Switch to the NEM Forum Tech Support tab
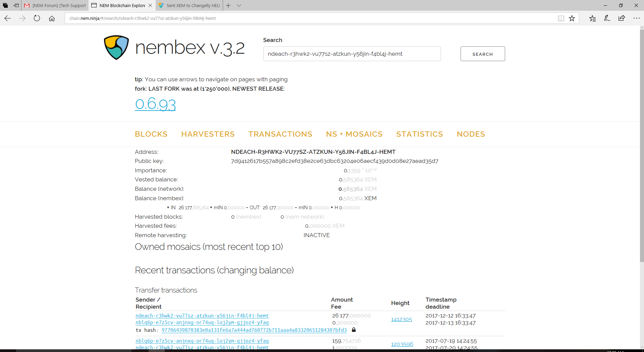This screenshot has width=644, height=352. [x=55, y=5]
